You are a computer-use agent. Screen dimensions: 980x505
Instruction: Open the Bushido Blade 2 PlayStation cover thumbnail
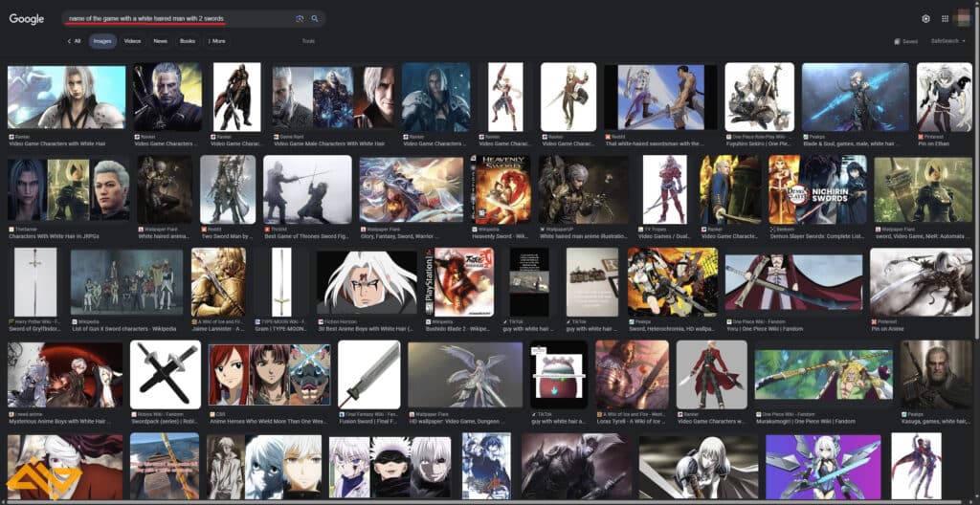[459, 282]
